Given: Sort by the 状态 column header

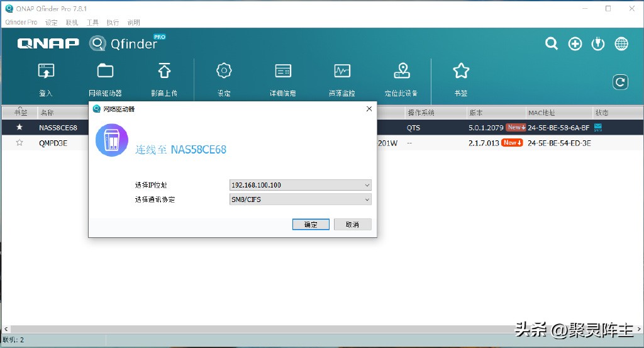Looking at the screenshot, I should (x=602, y=113).
